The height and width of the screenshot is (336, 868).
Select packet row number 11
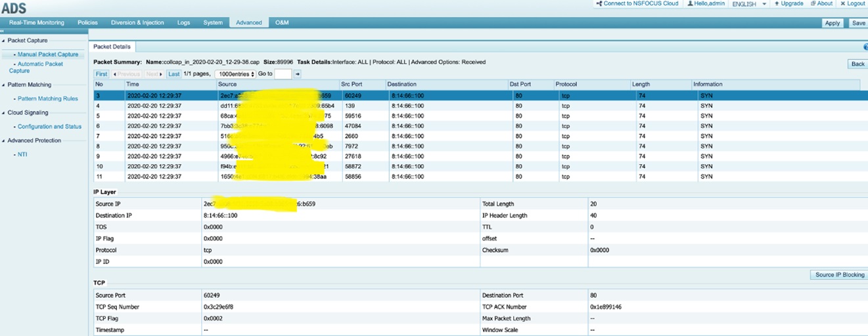click(481, 177)
